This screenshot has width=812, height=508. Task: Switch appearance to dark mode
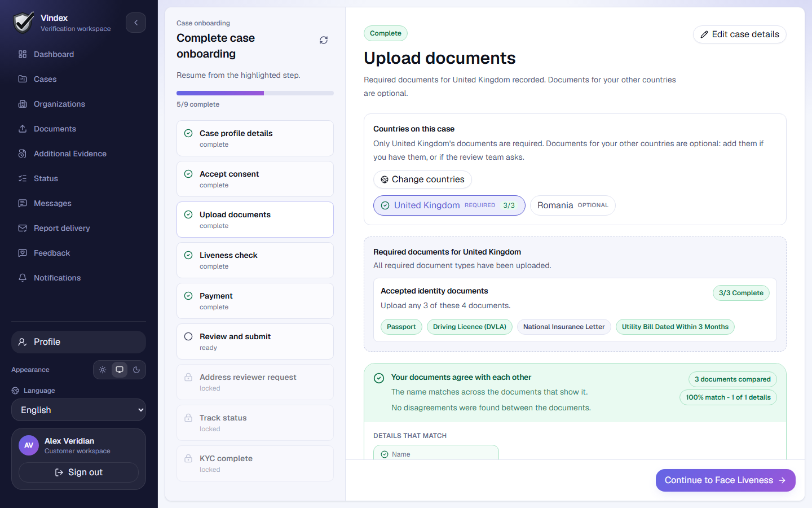point(136,370)
